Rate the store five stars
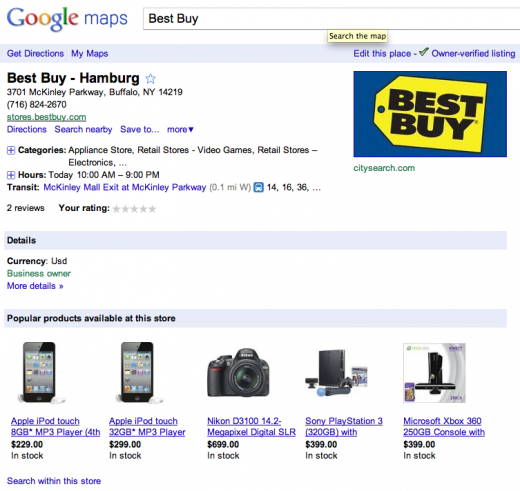This screenshot has height=491, width=520. point(152,209)
